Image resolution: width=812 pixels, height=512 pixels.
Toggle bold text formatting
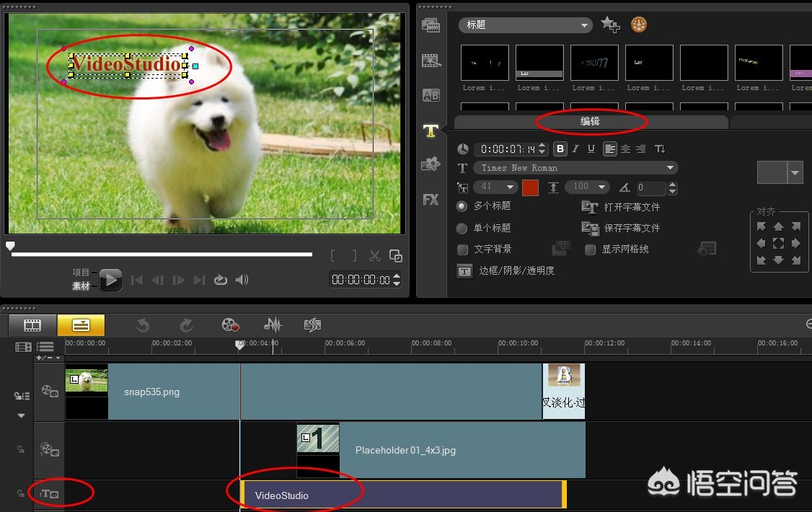click(560, 149)
